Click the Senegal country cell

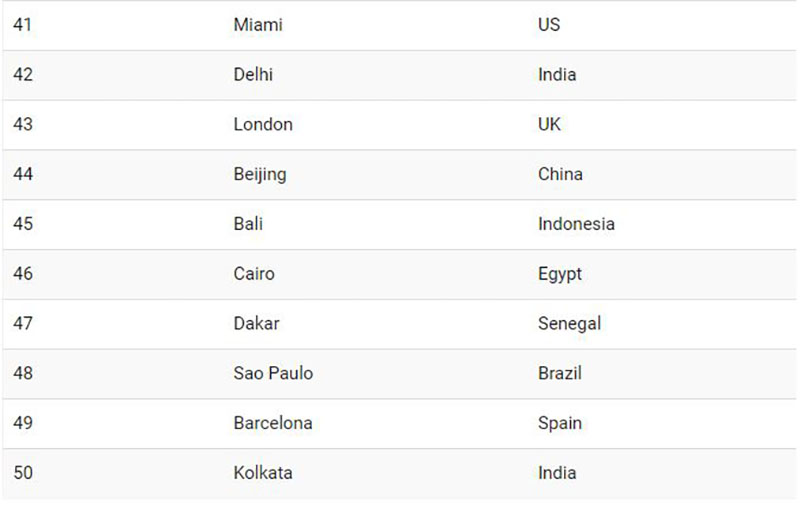[x=569, y=323]
